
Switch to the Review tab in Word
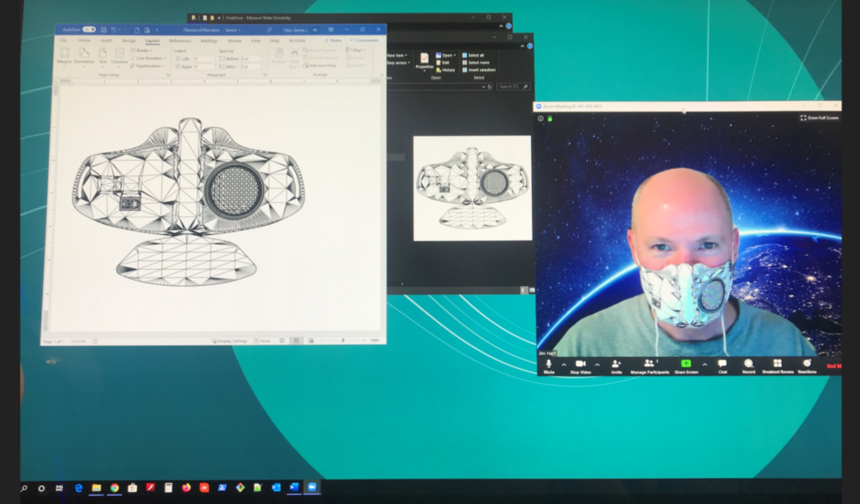click(x=234, y=41)
